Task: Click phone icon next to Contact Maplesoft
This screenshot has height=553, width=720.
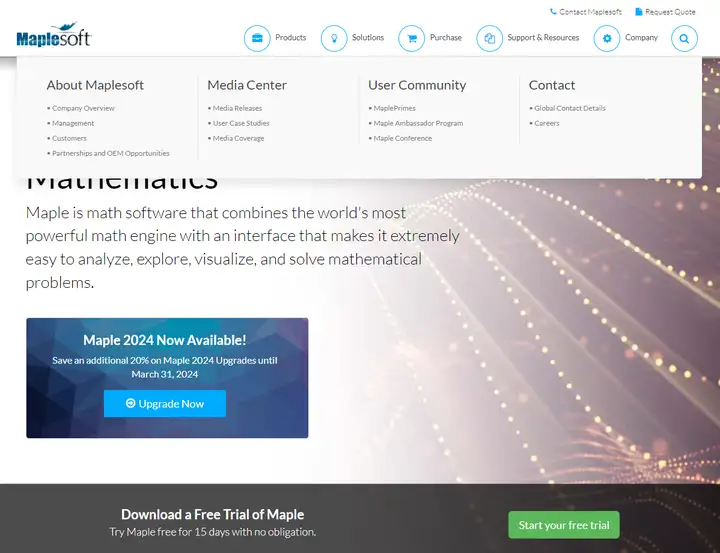Action: pos(553,11)
